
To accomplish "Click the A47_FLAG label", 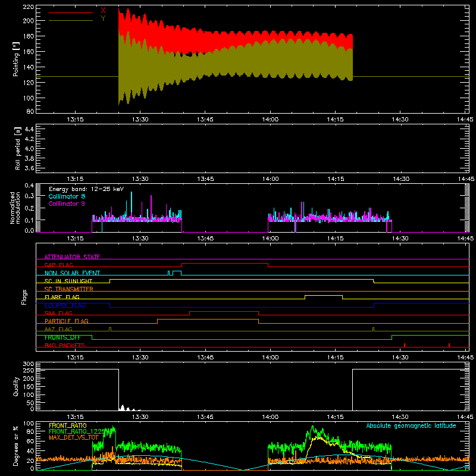I will coord(58,329).
